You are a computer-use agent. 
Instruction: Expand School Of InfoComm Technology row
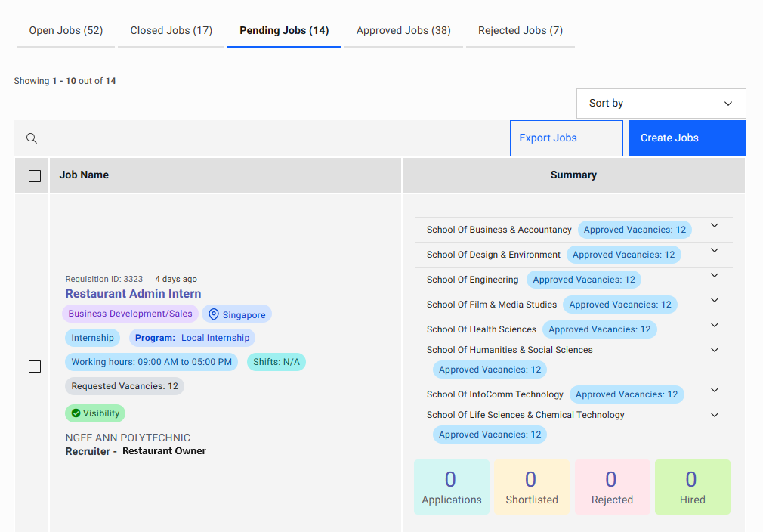[x=715, y=391]
